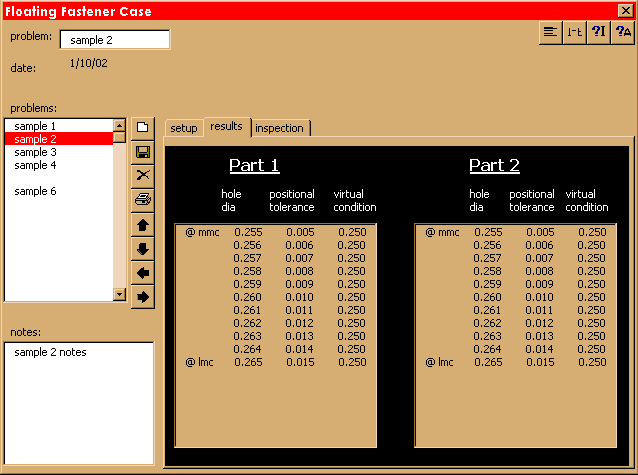
Task: Click the problems list scroll-down arrow
Action: (x=120, y=294)
